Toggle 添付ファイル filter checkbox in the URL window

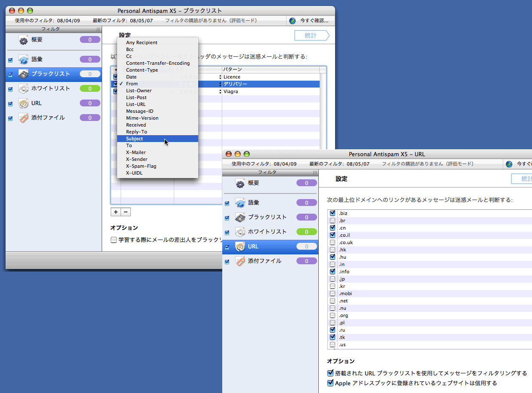[227, 262]
